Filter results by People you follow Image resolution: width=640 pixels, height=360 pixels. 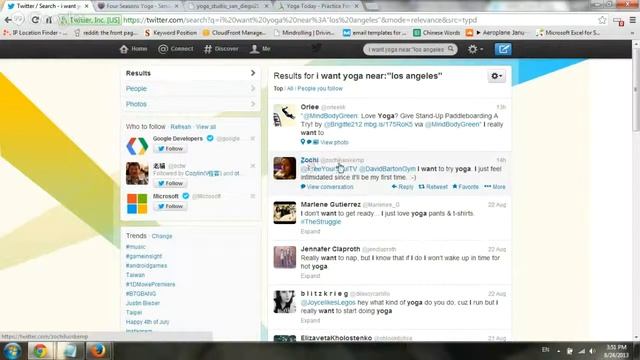(320, 89)
